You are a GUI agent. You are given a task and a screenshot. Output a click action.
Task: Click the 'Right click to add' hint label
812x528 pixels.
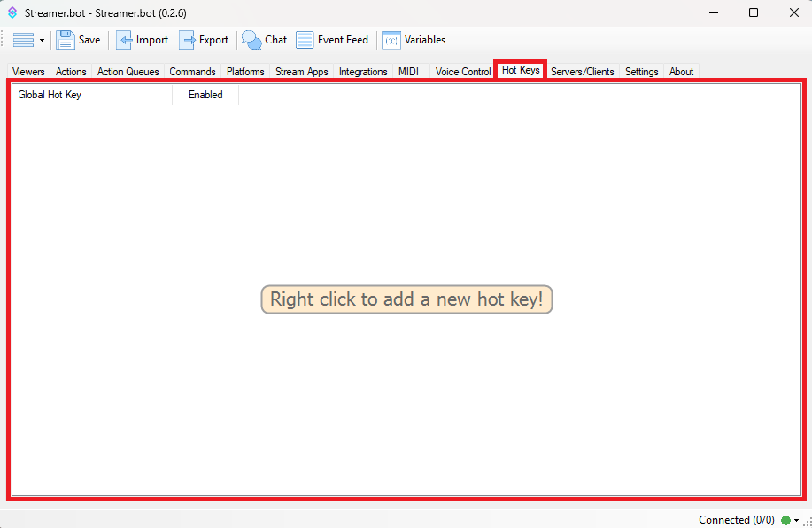(406, 299)
